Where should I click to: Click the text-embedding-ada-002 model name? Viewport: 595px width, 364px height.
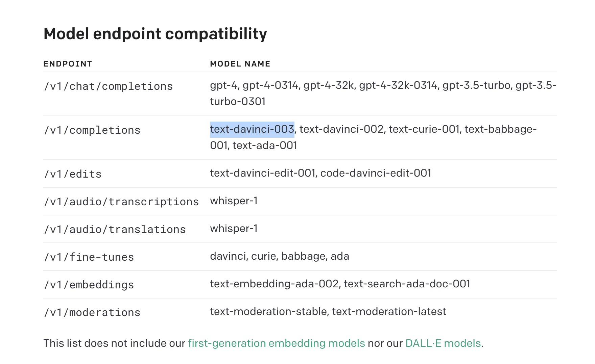(x=274, y=284)
